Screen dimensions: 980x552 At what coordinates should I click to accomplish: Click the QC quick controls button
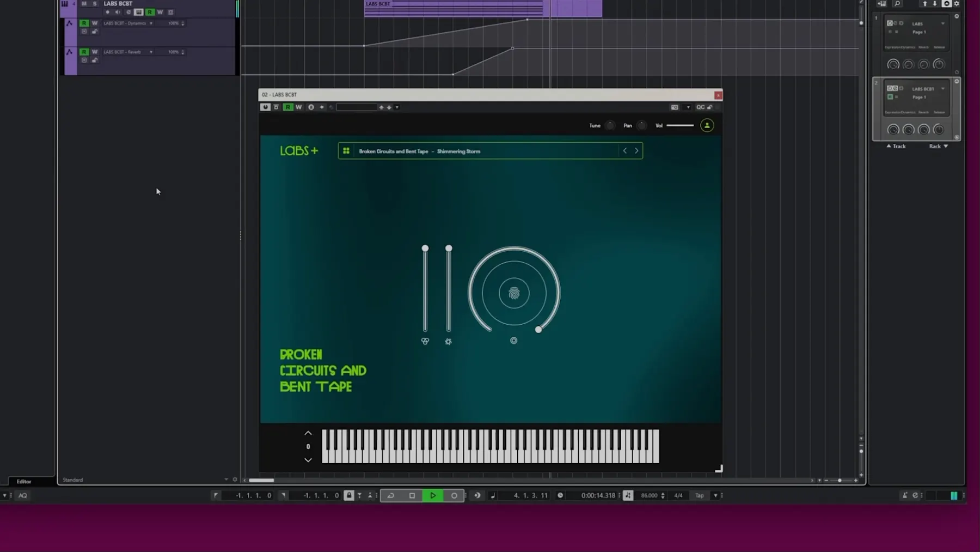[x=700, y=107]
